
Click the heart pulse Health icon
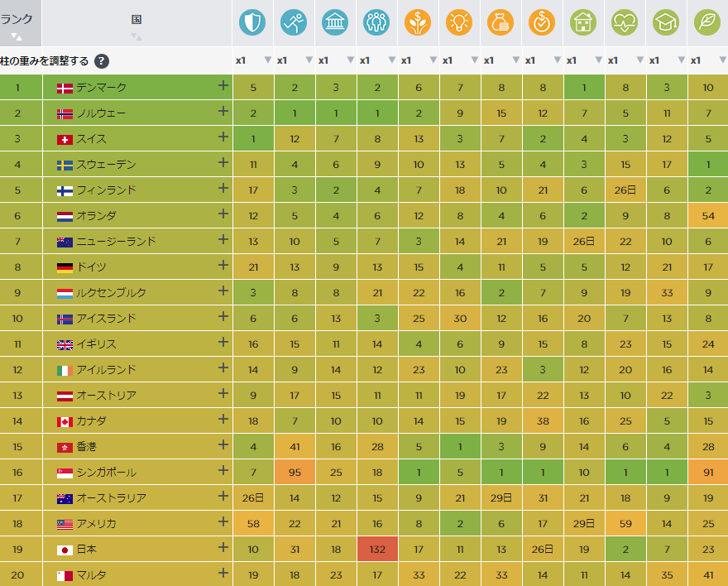click(625, 22)
